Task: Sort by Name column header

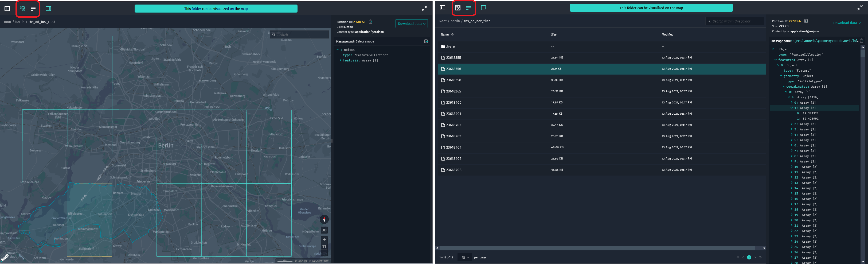Action: [447, 34]
